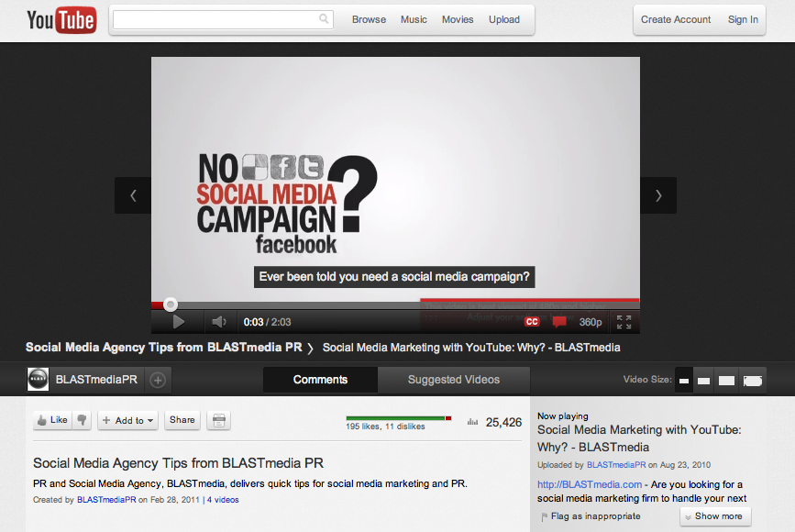Toggle the Like button
The image size is (795, 532).
(x=50, y=420)
